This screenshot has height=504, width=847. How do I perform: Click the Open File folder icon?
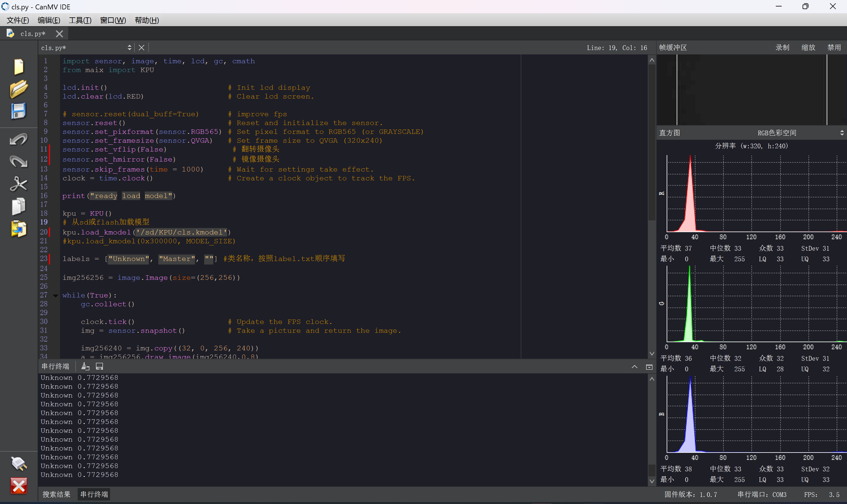click(19, 89)
